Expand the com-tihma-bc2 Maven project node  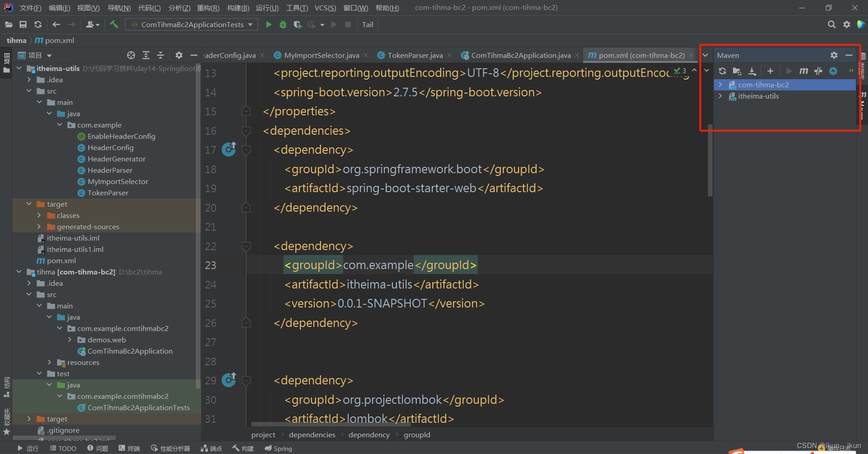[720, 85]
